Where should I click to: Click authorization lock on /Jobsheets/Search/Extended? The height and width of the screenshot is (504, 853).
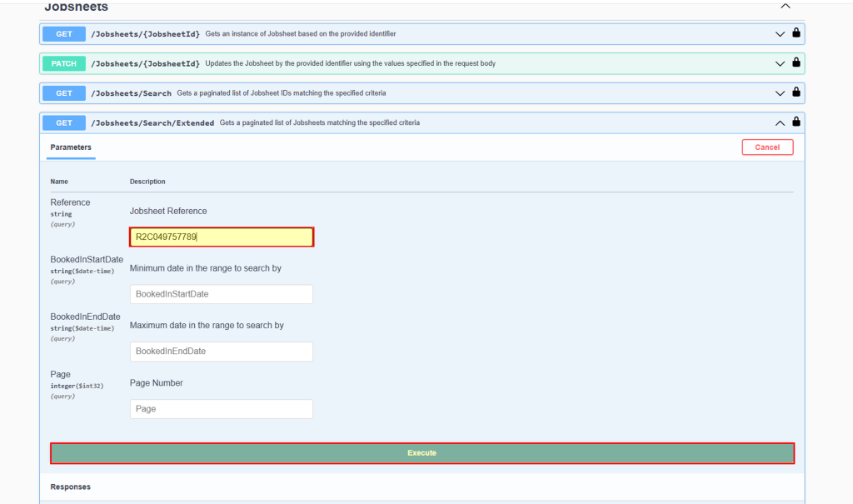796,122
